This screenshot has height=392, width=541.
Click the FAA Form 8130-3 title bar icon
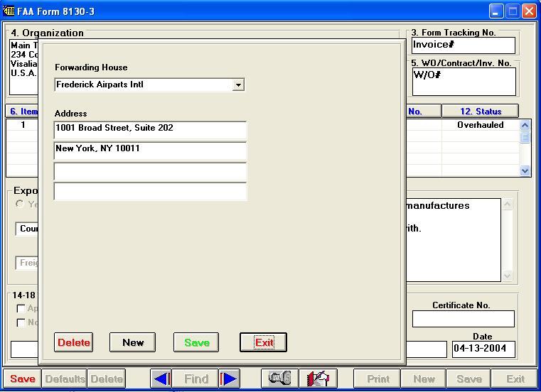click(9, 11)
